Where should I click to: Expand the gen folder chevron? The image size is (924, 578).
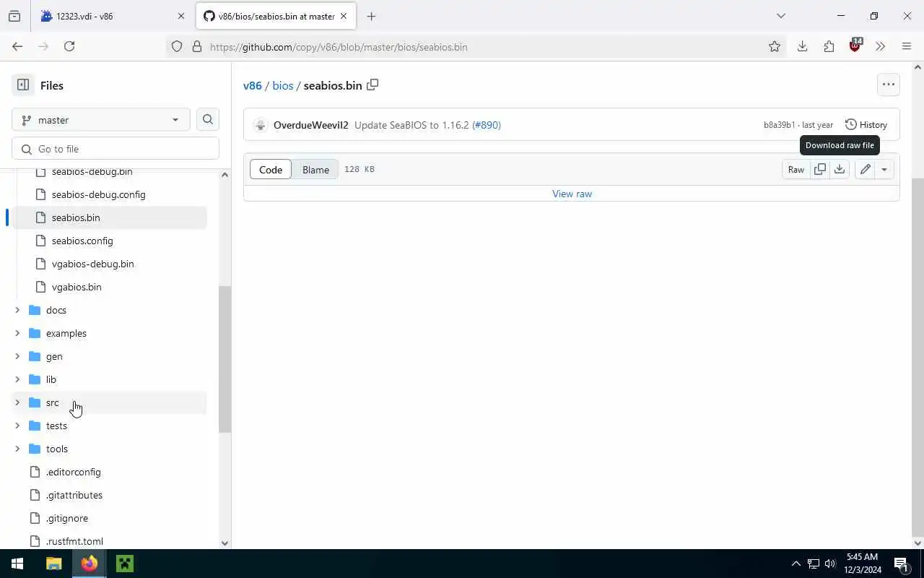tap(17, 356)
